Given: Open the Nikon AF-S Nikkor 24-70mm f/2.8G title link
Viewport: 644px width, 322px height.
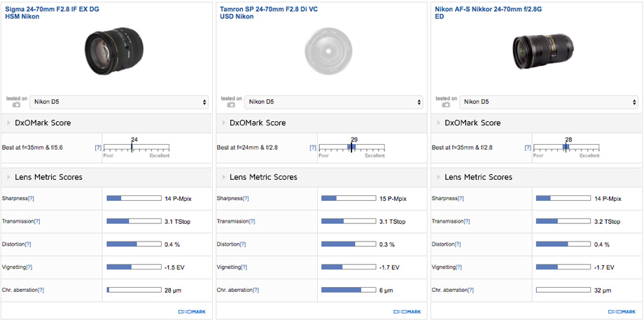Looking at the screenshot, I should pos(488,13).
